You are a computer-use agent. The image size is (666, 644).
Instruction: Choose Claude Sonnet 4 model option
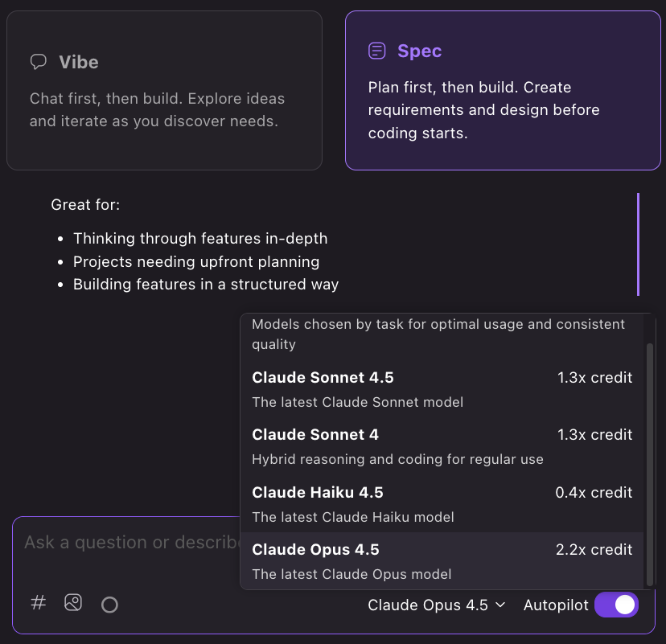[x=442, y=446]
